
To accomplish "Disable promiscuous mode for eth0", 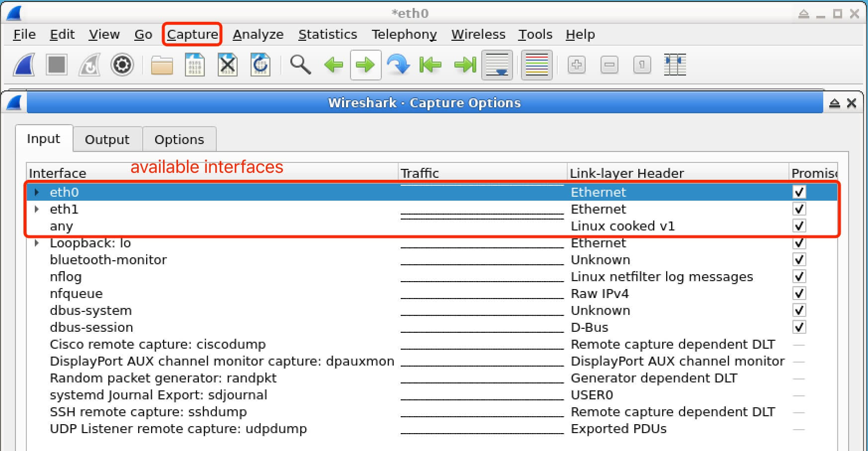I will 799,192.
